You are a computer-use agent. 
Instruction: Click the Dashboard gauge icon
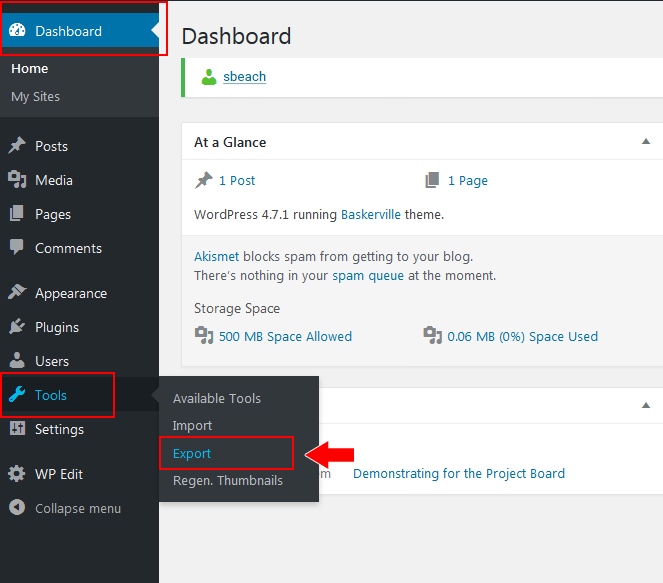[x=17, y=30]
